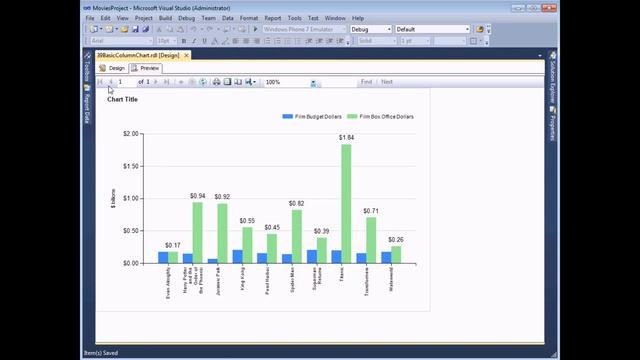Image resolution: width=640 pixels, height=360 pixels.
Task: Open the Format menu
Action: (249, 18)
